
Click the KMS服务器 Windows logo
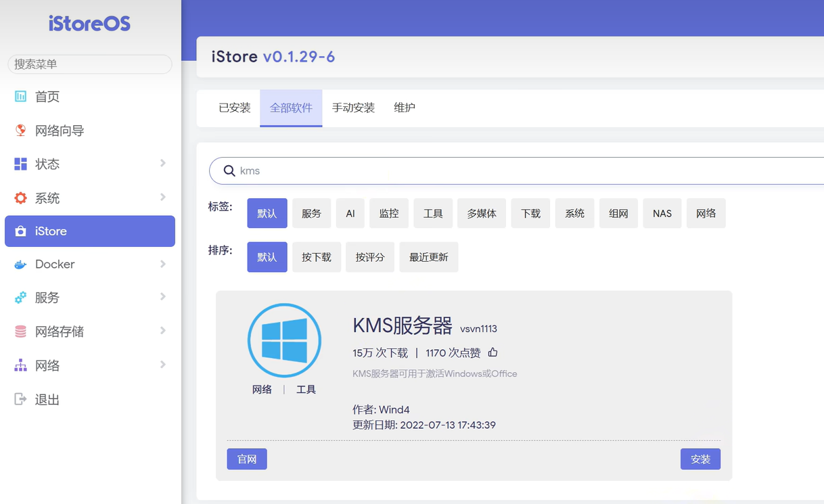pos(284,340)
